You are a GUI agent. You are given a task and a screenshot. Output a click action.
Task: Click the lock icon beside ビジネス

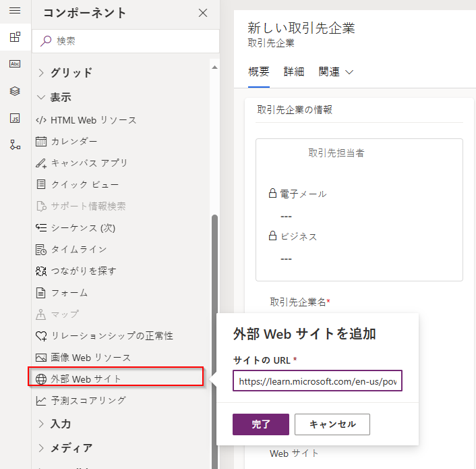coord(272,236)
